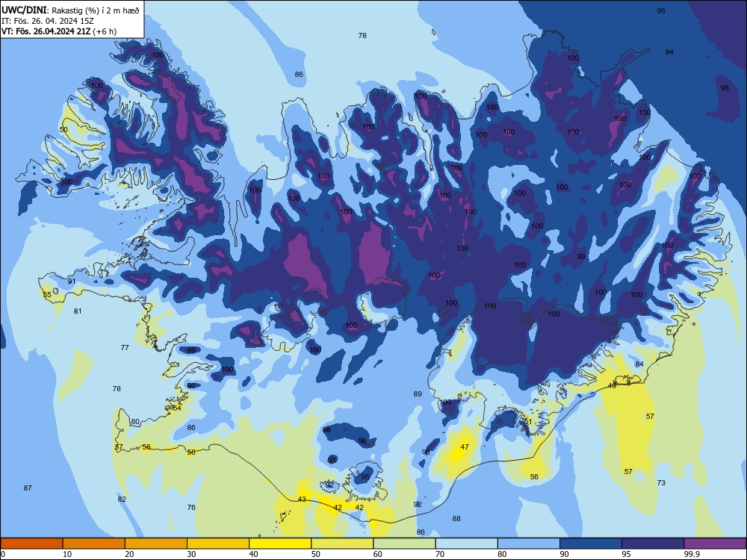747x560 pixels.
Task: Click the pale green 60–70 legend swatch
Action: 404,544
